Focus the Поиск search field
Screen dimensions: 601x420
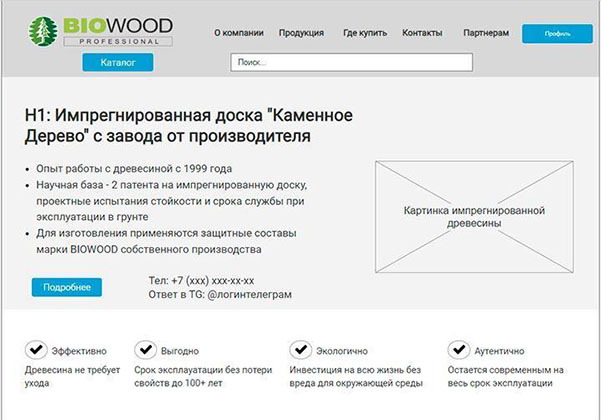point(351,62)
